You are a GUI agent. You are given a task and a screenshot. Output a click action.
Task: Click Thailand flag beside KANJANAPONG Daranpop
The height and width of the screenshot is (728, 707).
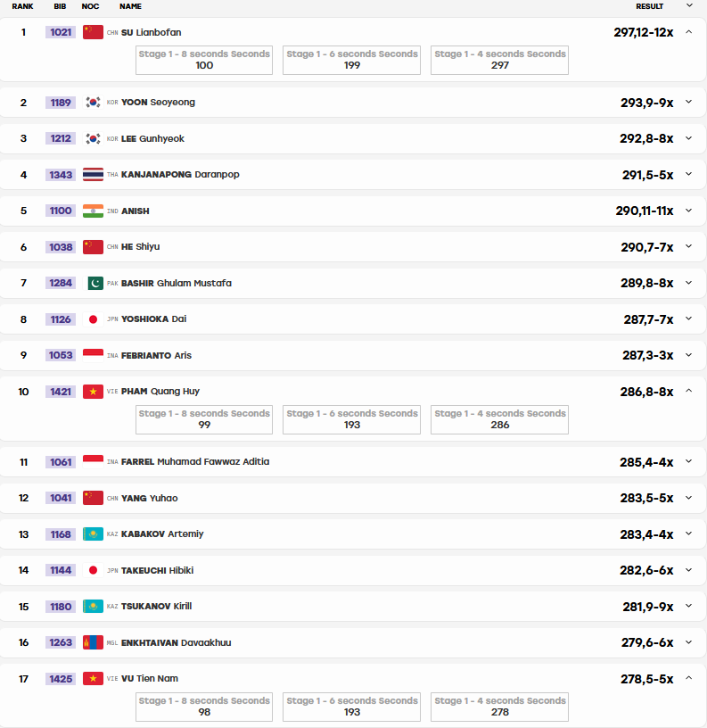(x=93, y=175)
